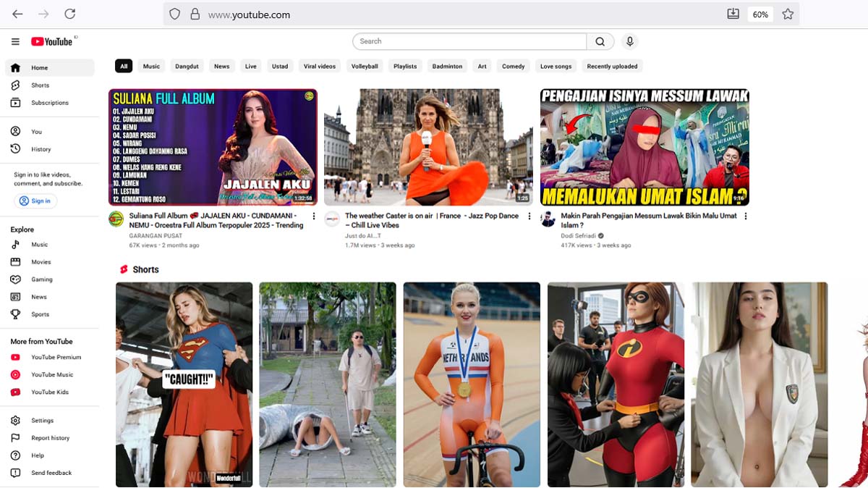Open more options for Makin Parah Pengajian video

[x=746, y=216]
